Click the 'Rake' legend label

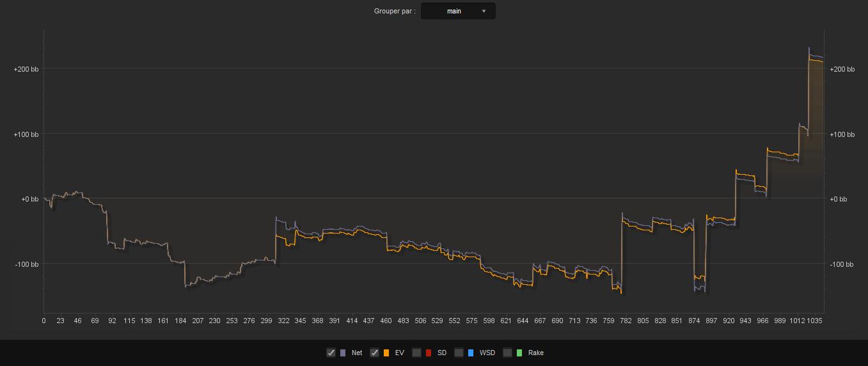(536, 353)
